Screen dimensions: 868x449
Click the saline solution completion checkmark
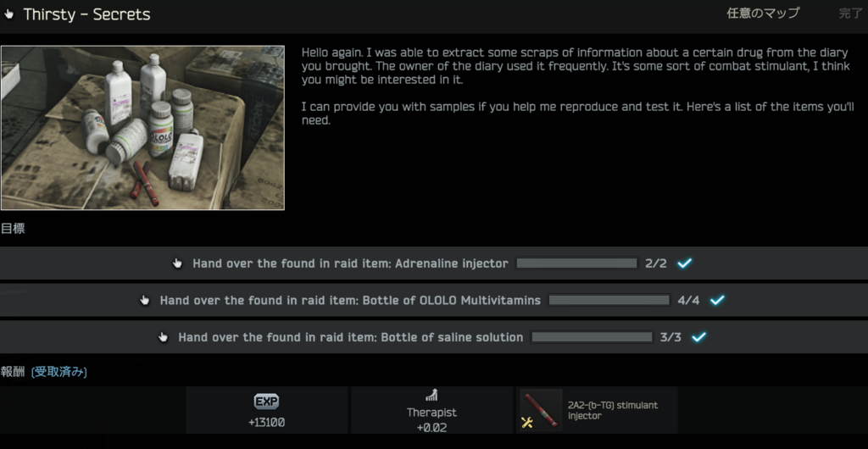699,337
